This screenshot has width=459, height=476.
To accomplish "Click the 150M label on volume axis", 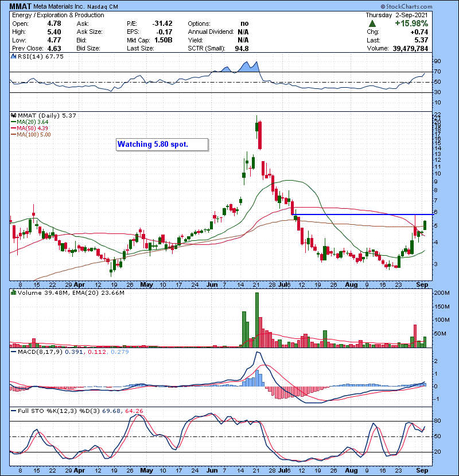I will [442, 307].
